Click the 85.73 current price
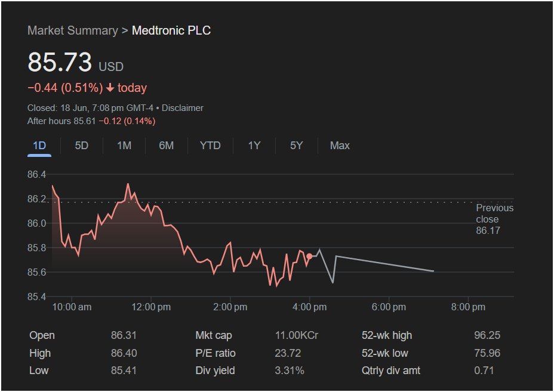Screen dimensions: 554x392 pyautogui.click(x=60, y=62)
